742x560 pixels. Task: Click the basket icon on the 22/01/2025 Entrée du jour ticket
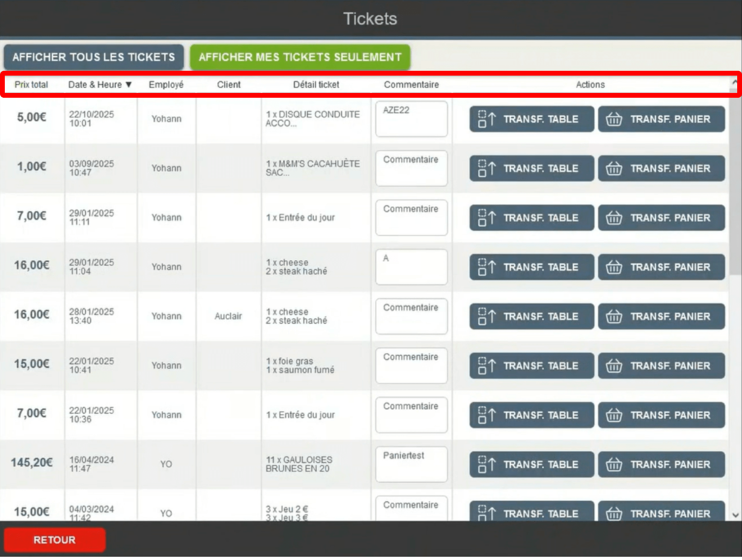(x=614, y=415)
